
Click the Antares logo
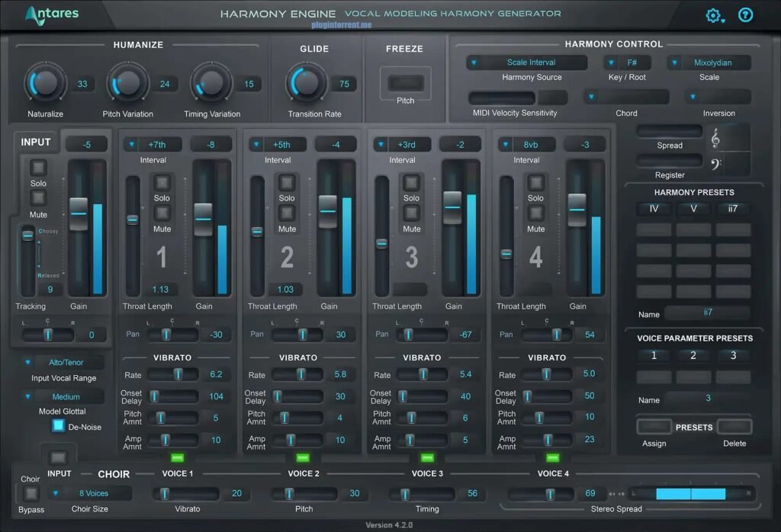point(53,15)
